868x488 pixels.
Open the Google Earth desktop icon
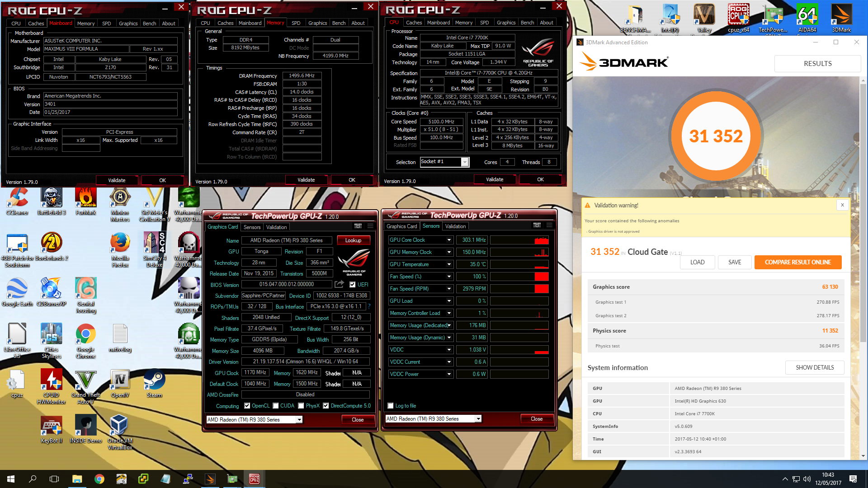(17, 293)
